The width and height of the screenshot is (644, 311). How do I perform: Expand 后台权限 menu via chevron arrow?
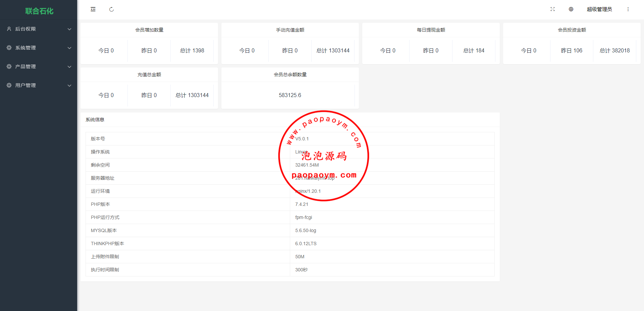pos(69,29)
